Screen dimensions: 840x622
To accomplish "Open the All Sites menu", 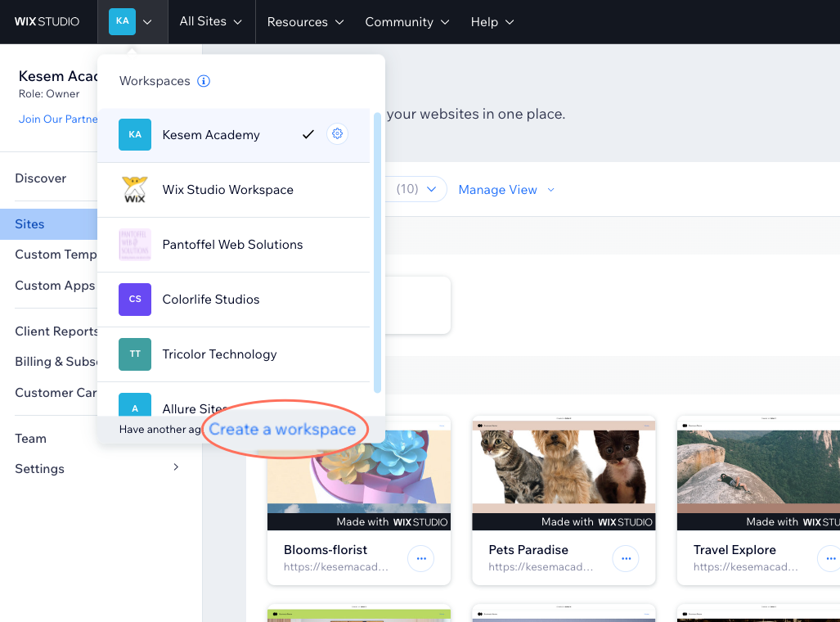I will pyautogui.click(x=210, y=21).
